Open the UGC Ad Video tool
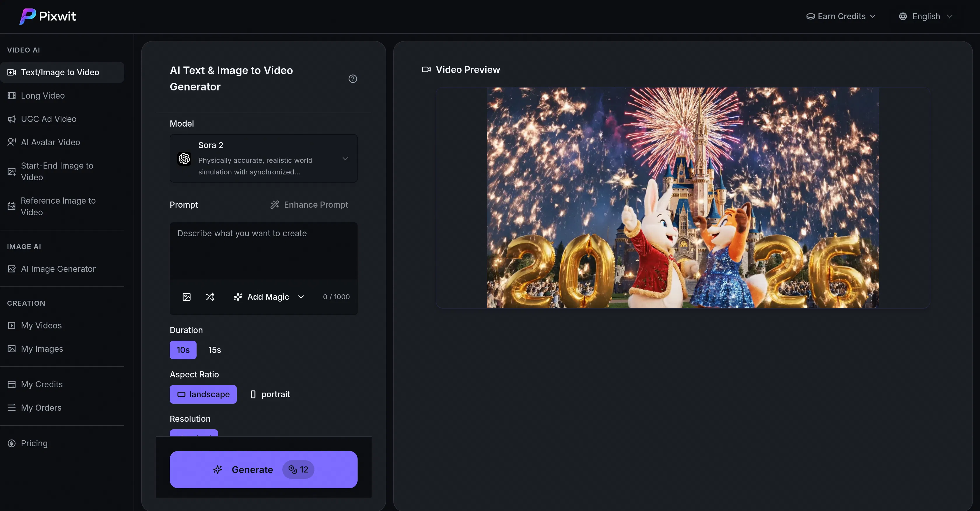 49,119
